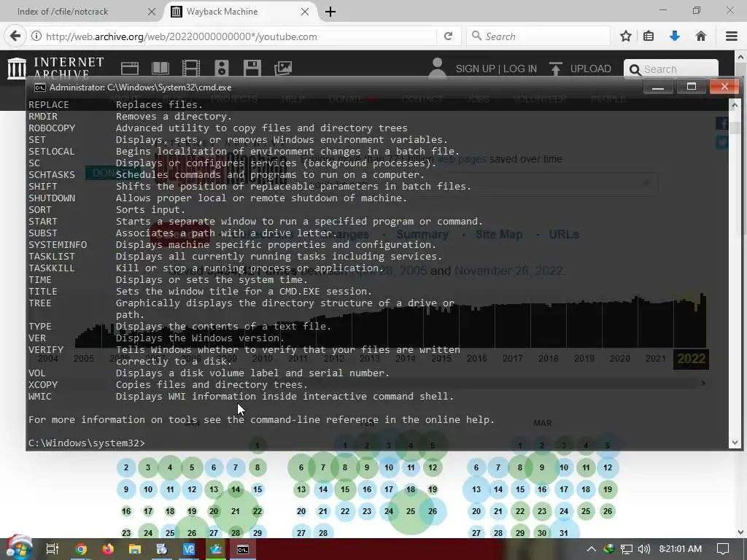Select 2019 on the year timeline
The height and width of the screenshot is (560, 747).
tap(584, 359)
